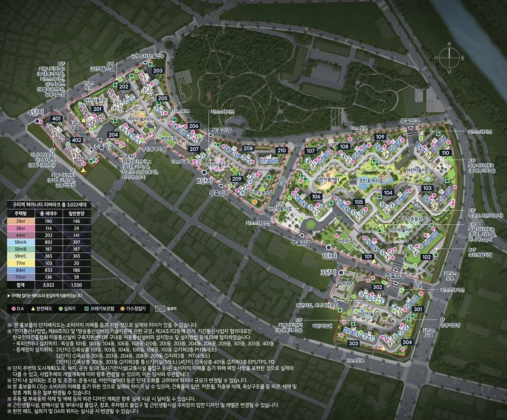Viewport: 507px width, 420px height.
Task: Select building label 303
Action: [x=354, y=344]
